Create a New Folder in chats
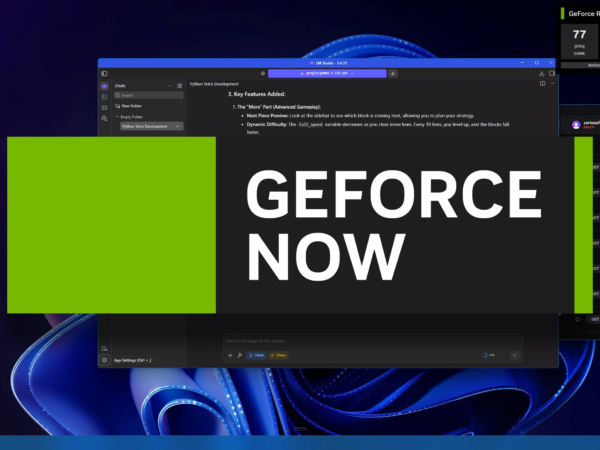The width and height of the screenshot is (600, 450). (129, 106)
